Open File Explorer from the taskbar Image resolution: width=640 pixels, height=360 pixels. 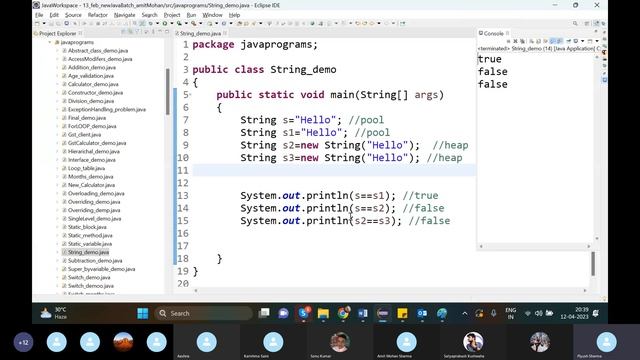pyautogui.click(x=323, y=313)
